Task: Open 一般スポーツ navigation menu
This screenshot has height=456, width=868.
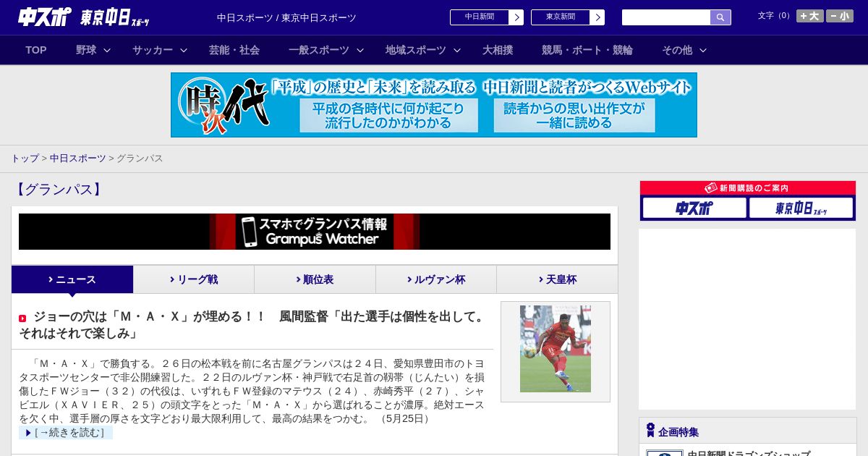Action: point(319,50)
